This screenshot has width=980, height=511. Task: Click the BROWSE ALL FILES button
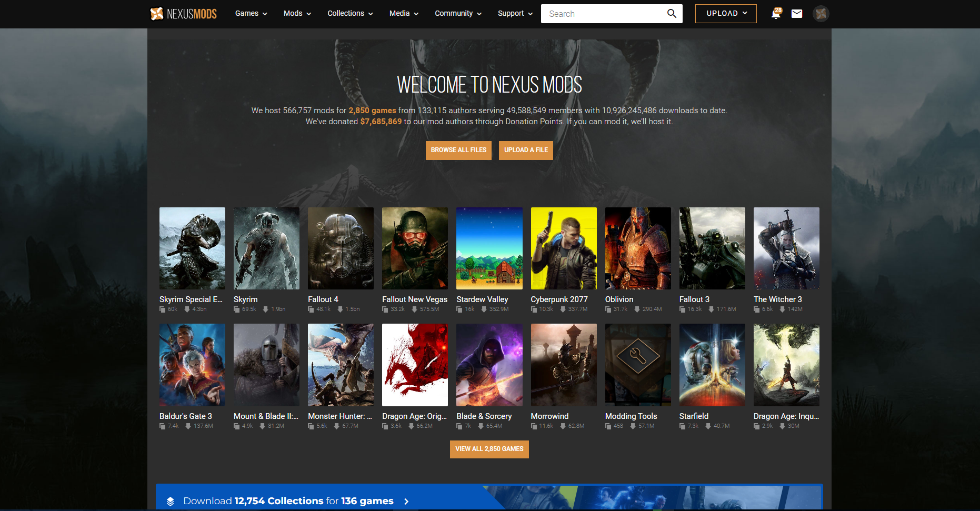click(458, 150)
